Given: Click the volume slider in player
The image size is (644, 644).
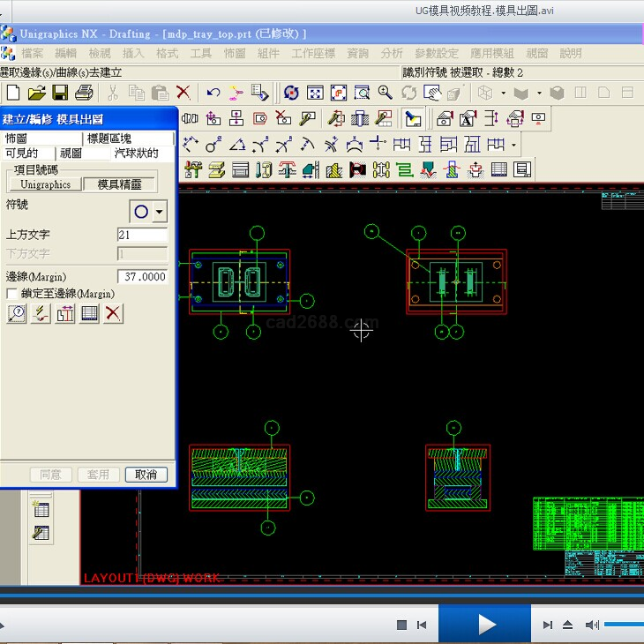Looking at the screenshot, I should click(x=625, y=625).
